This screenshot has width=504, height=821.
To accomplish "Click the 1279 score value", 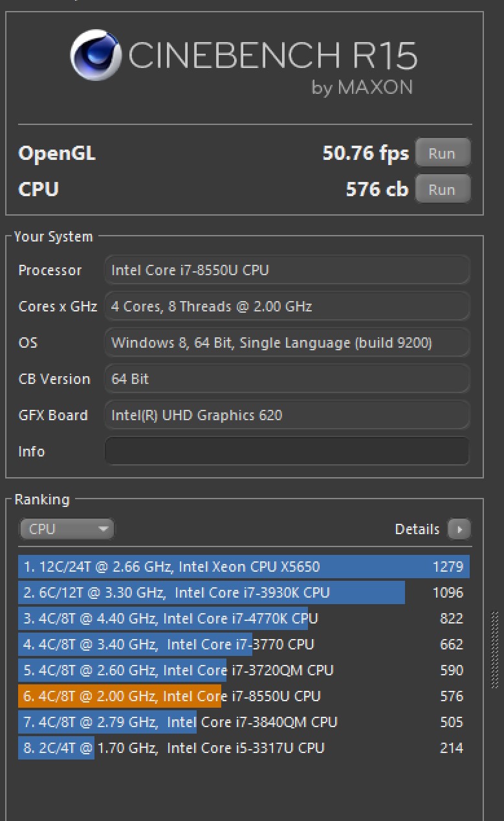I will [x=448, y=567].
